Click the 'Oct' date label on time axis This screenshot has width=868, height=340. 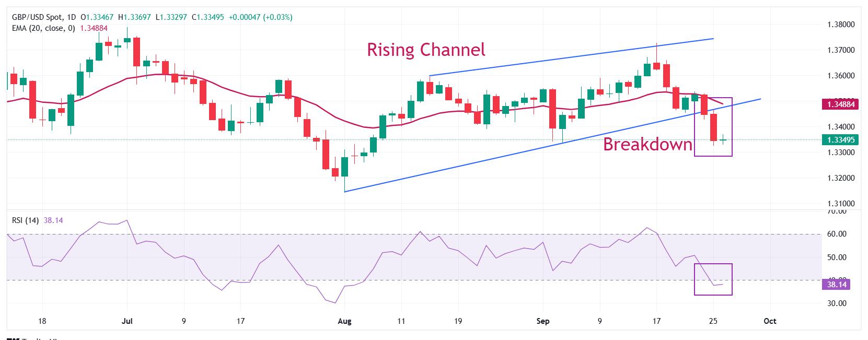click(770, 321)
